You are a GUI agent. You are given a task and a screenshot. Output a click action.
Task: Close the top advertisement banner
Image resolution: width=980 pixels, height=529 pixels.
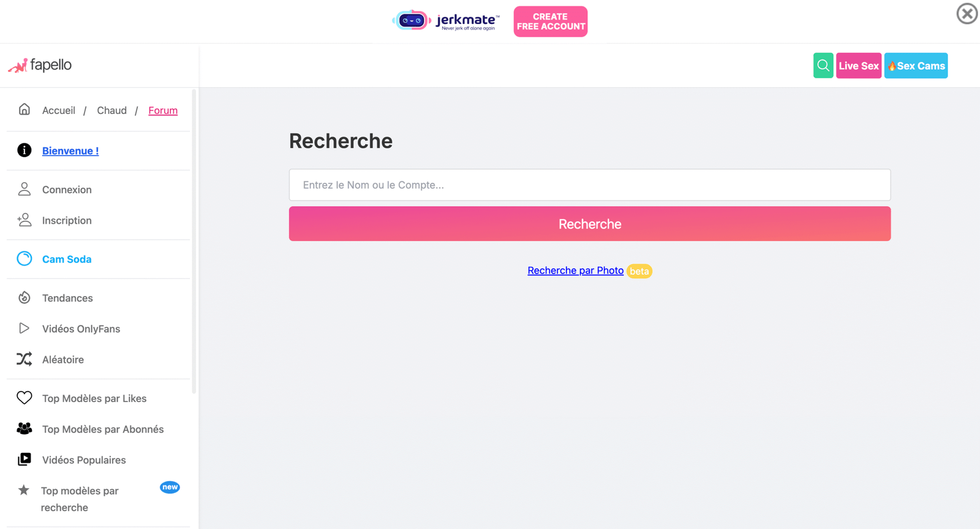click(967, 13)
